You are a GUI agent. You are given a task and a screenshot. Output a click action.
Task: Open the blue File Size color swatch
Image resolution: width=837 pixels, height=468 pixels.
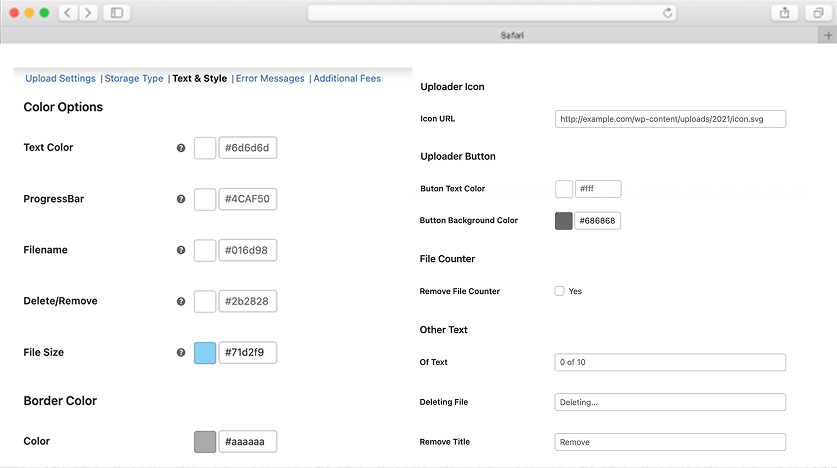click(205, 353)
